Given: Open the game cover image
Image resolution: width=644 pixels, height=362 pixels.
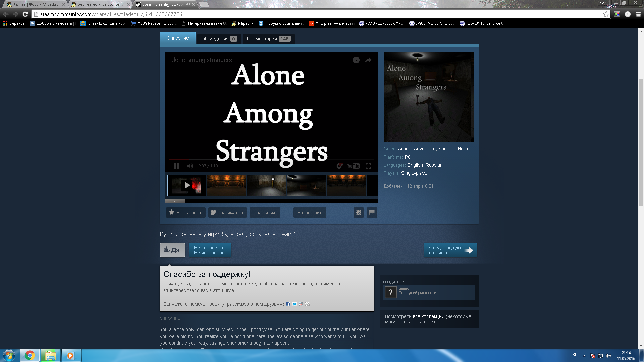Looking at the screenshot, I should click(429, 97).
